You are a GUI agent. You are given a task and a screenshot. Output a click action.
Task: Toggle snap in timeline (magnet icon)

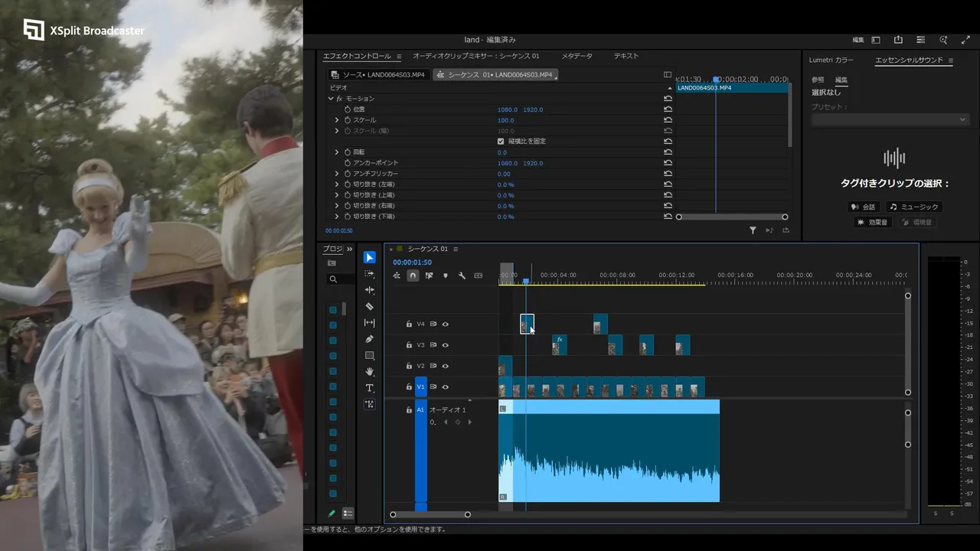coord(413,275)
